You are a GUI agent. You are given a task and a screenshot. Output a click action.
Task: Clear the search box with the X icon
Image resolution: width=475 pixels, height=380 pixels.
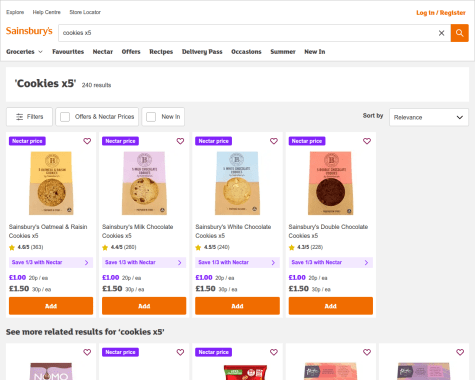click(441, 33)
